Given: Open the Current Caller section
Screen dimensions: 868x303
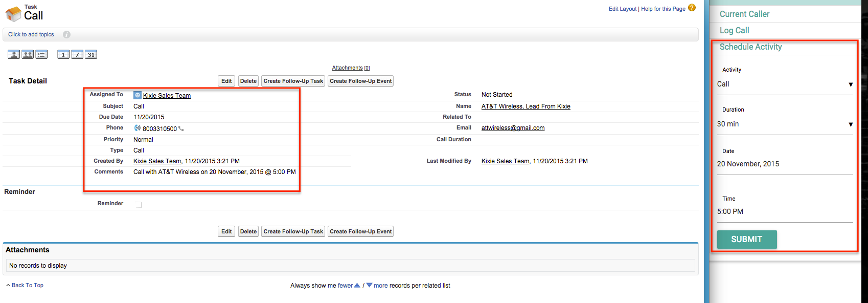Looking at the screenshot, I should [744, 14].
